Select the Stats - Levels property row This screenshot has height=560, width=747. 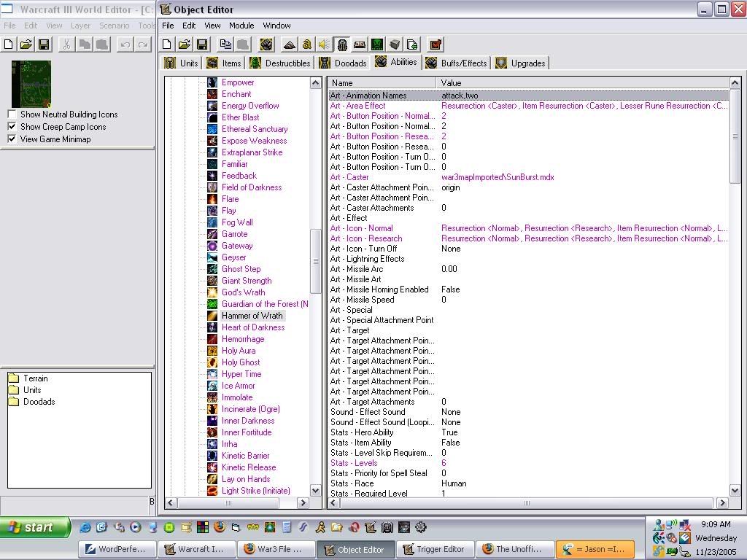[528, 463]
